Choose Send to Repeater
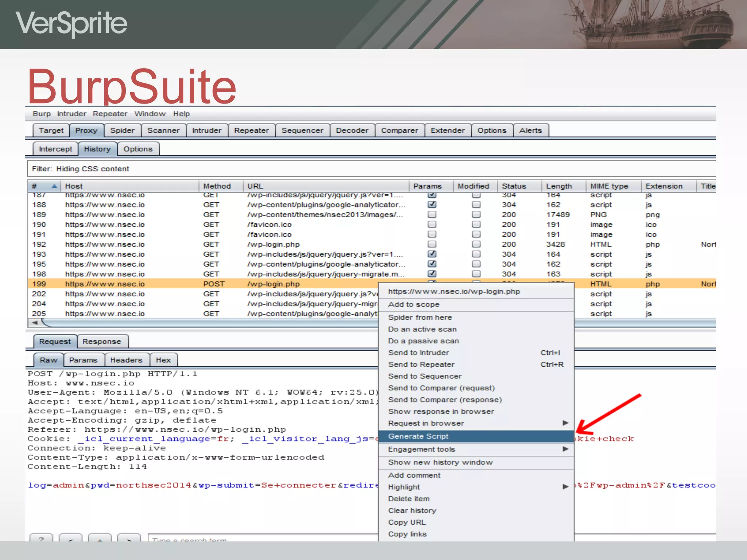This screenshot has width=747, height=560. point(476,364)
